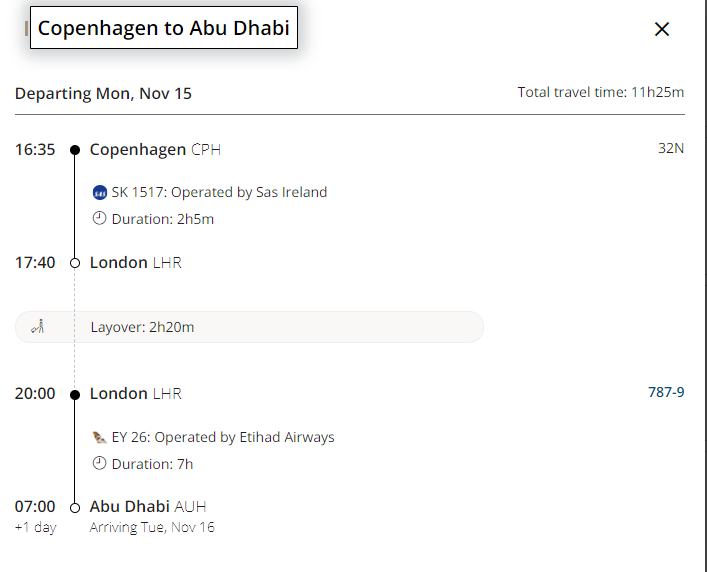Click the 32N aircraft type label

click(x=671, y=149)
